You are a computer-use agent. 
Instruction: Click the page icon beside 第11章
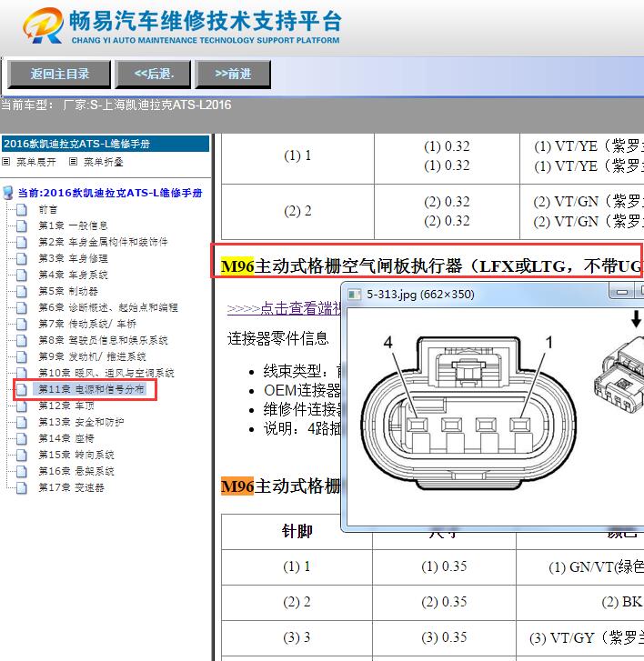22,389
